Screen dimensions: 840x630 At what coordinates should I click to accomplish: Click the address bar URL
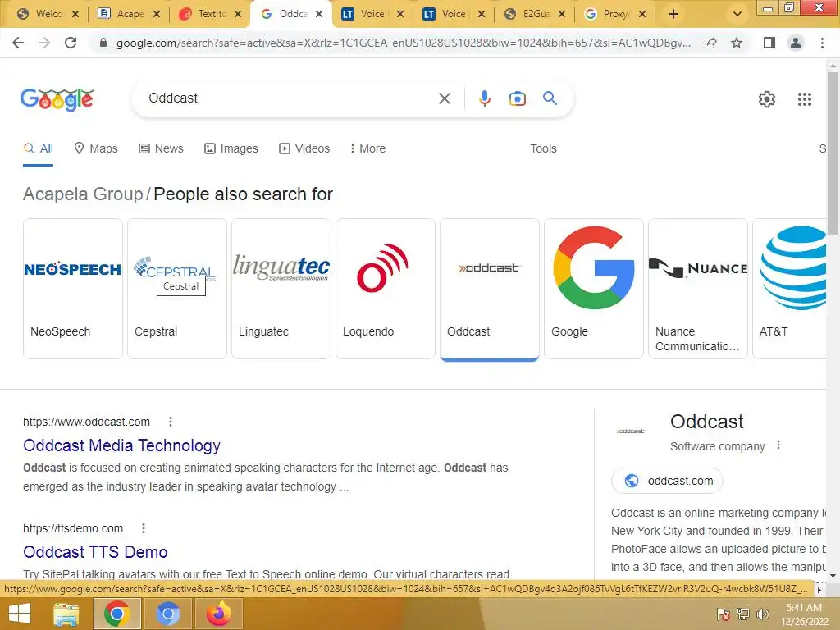tap(403, 43)
